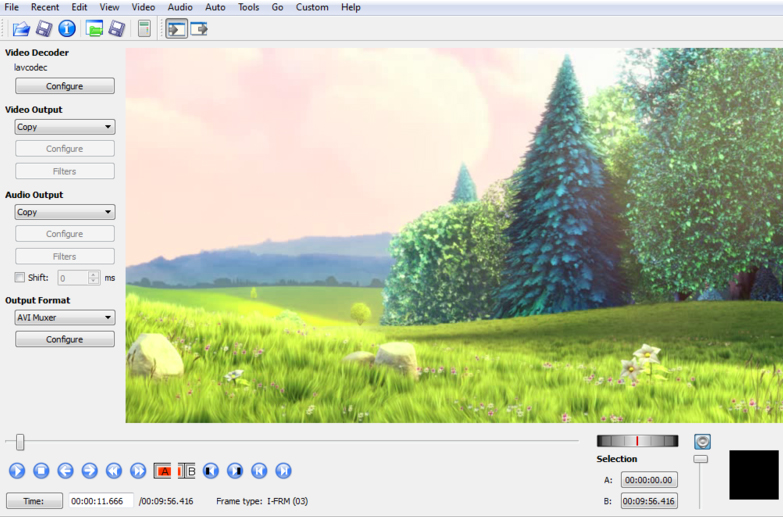Open the AVI Muxer format dropdown
This screenshot has height=517, width=783.
(x=65, y=317)
